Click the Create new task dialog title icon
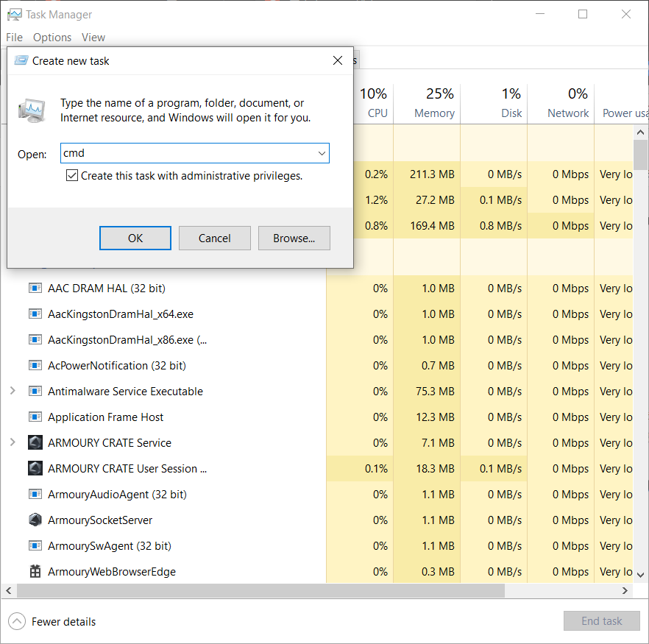 [x=21, y=61]
